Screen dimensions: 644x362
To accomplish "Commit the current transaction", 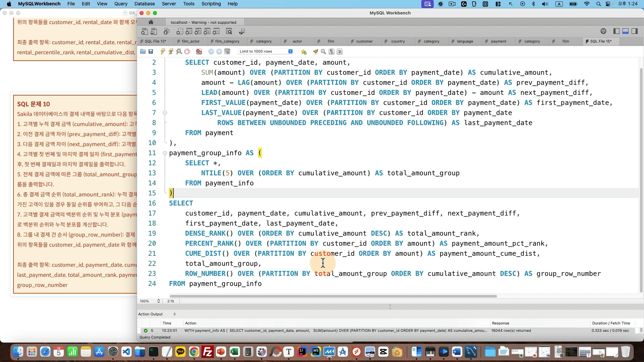I will point(211,52).
